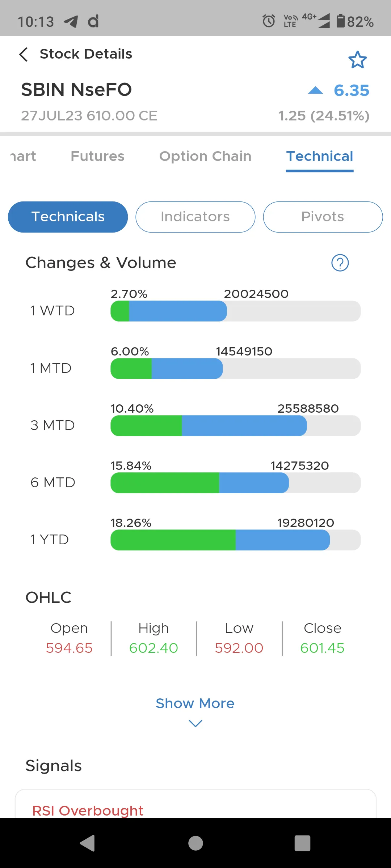Tap the Android home circle button
Screen dimensions: 391x868
pos(195,843)
